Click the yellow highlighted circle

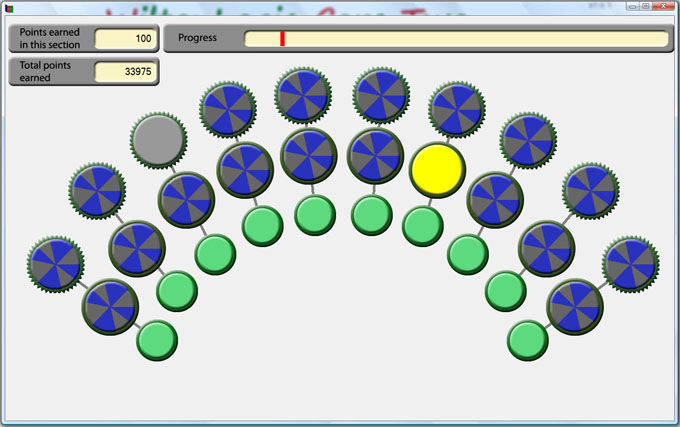437,169
